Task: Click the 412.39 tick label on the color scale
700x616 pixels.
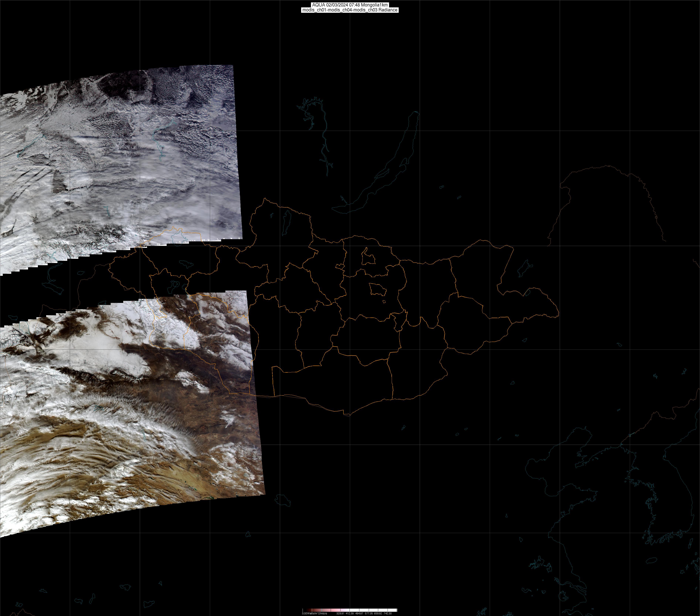Action: (x=349, y=614)
